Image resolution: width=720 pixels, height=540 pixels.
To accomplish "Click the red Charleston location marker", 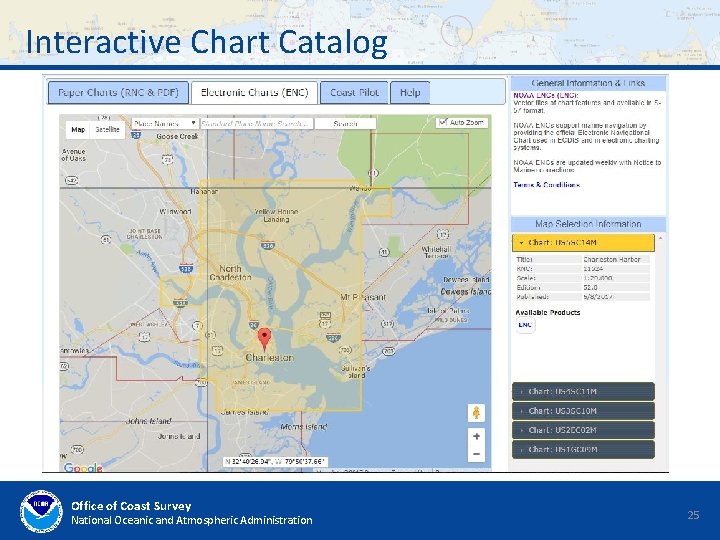I will [x=264, y=340].
